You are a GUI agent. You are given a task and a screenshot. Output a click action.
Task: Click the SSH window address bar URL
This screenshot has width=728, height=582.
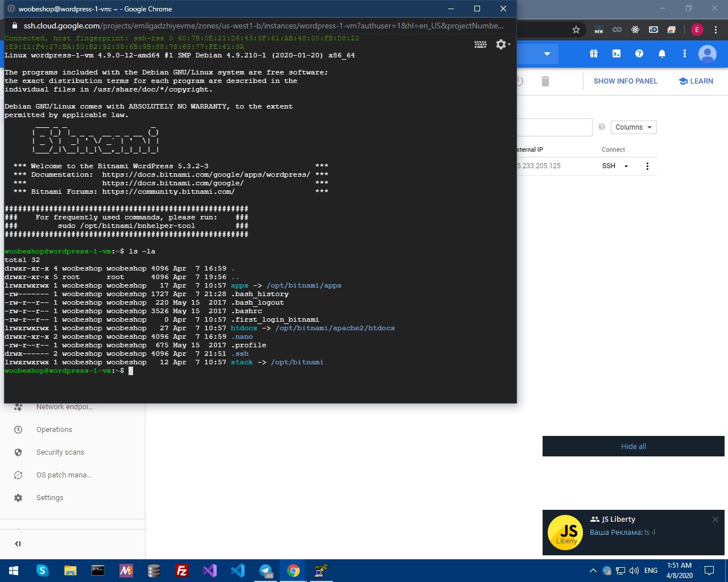[263, 26]
